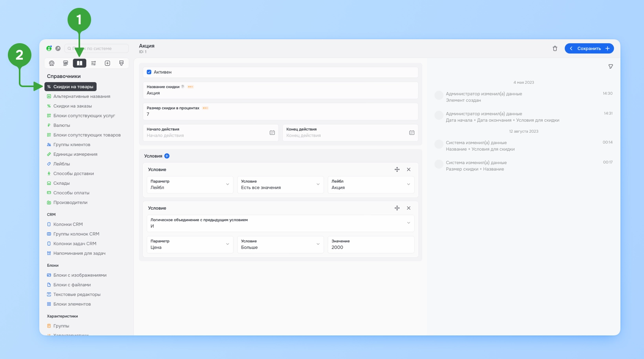The width and height of the screenshot is (644, 359).
Task: Click plus icon beside Сохранить
Action: coord(607,49)
